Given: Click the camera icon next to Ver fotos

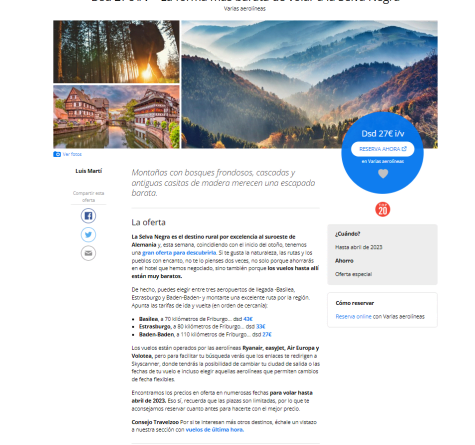Looking at the screenshot, I should coord(57,154).
